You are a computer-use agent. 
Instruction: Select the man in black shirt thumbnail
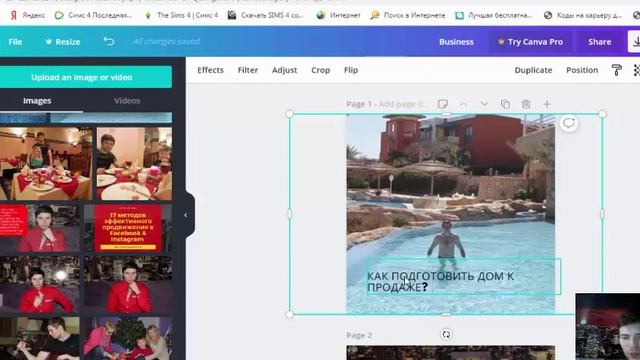[x=40, y=339]
